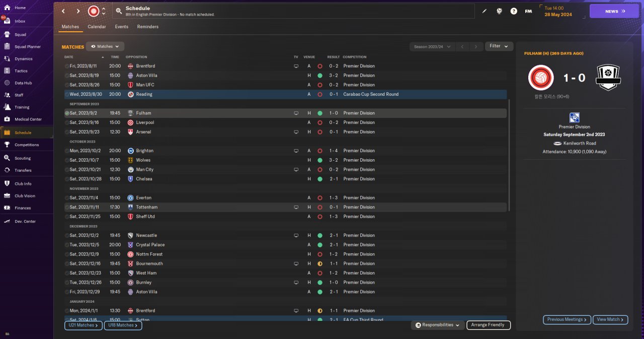The width and height of the screenshot is (644, 339).
Task: Select the Tottenham 0 - 1 match row
Action: pos(285,207)
